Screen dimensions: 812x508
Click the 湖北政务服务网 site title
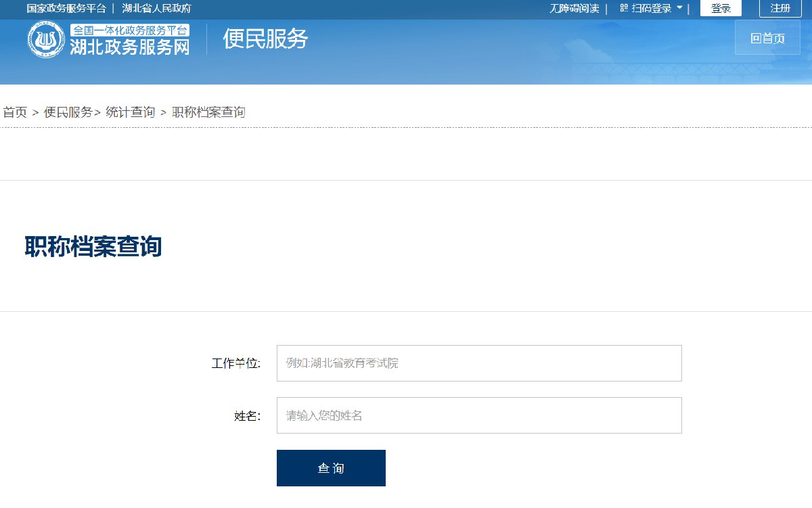click(130, 46)
